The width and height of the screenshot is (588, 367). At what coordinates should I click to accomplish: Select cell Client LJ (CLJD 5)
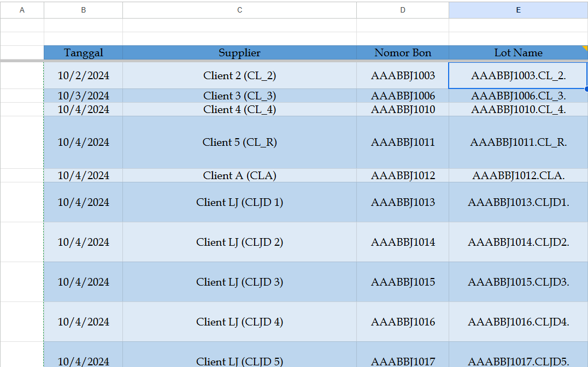pyautogui.click(x=239, y=354)
